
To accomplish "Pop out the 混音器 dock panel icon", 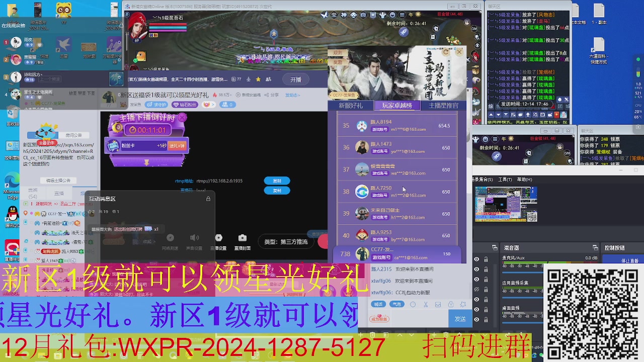I will [595, 248].
